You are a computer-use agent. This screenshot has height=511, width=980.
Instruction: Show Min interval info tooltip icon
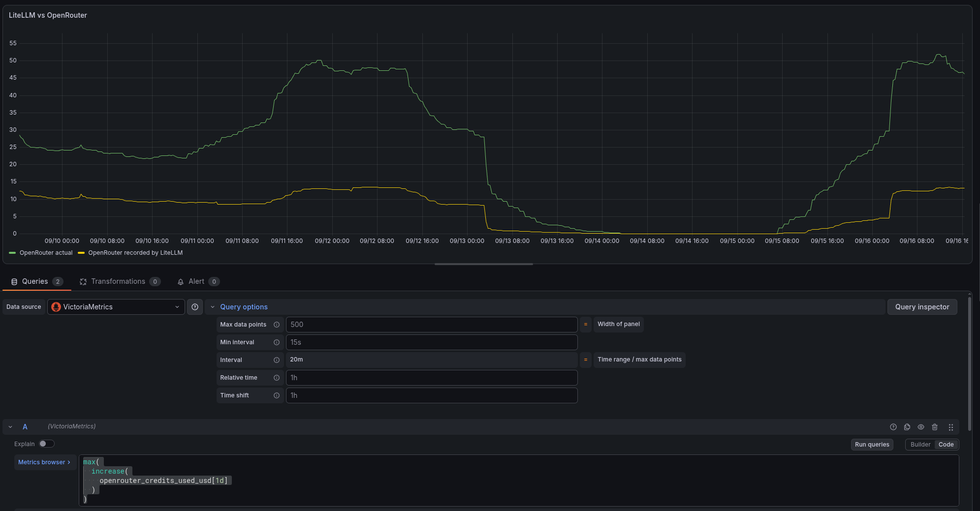[x=277, y=342]
